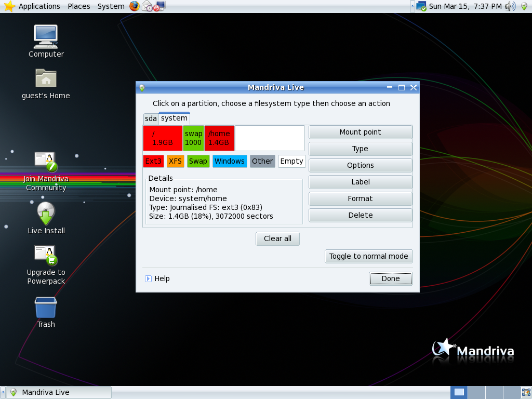Click the Mandriva Live window title icon
The height and width of the screenshot is (399, 532).
(x=142, y=87)
